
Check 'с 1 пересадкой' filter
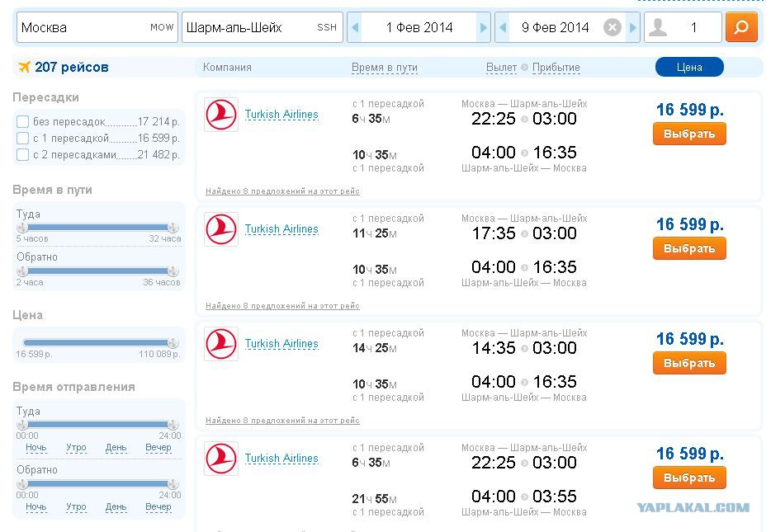(x=22, y=138)
